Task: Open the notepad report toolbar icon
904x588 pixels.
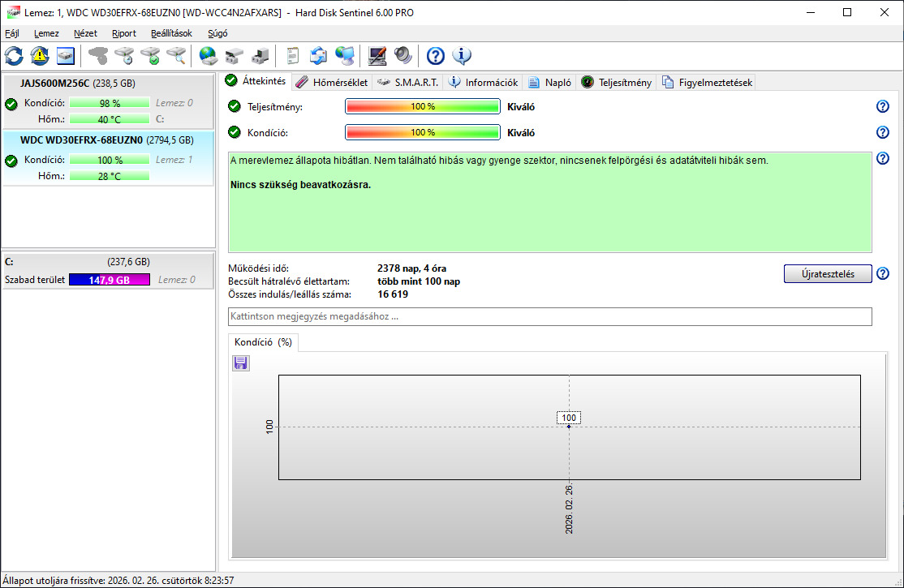Action: click(x=293, y=56)
